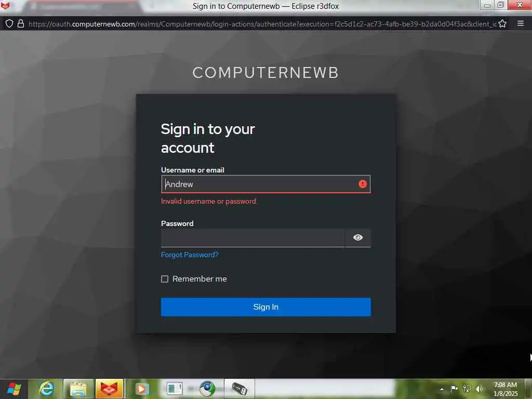
Task: Click the r3dfox logo in title bar
Action: coord(5,5)
